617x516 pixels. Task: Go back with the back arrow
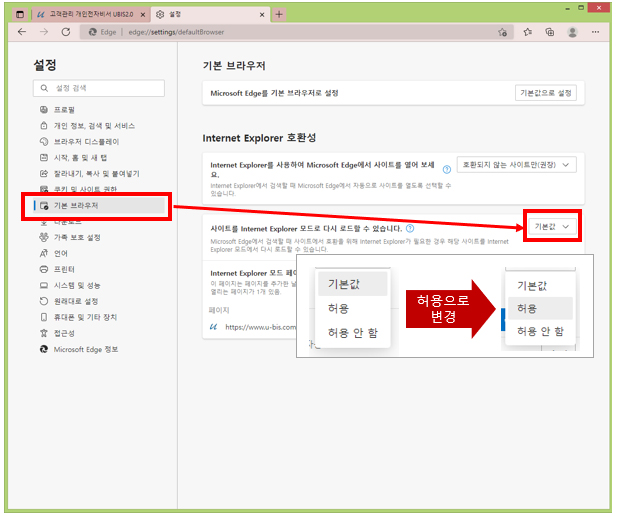point(22,32)
